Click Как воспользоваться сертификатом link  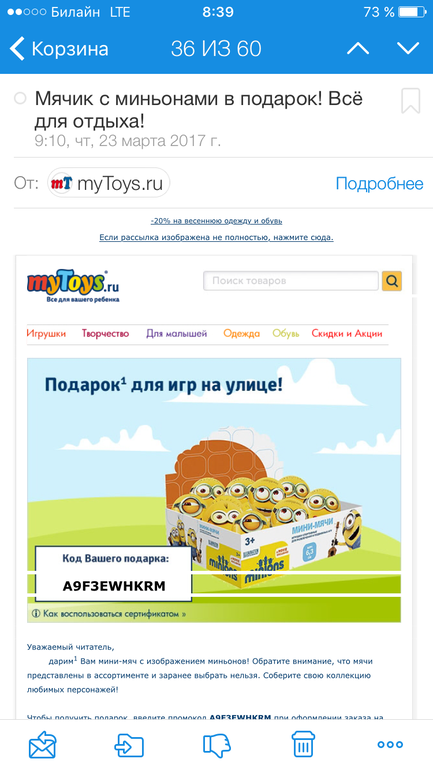[x=109, y=614]
